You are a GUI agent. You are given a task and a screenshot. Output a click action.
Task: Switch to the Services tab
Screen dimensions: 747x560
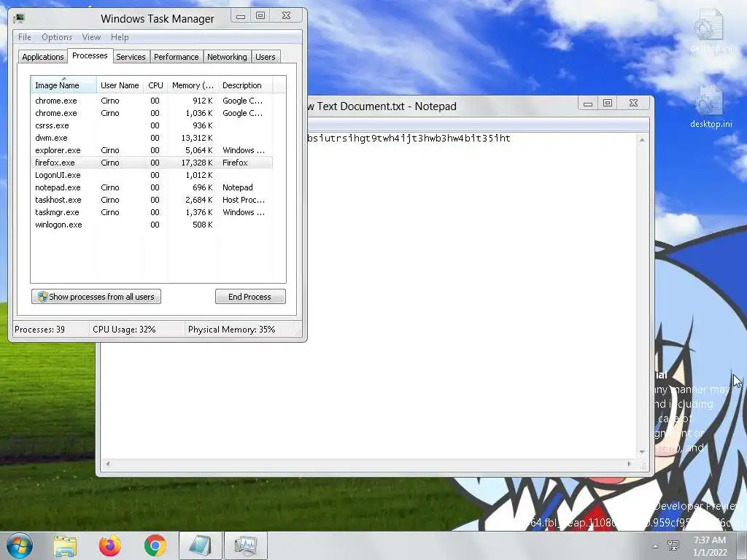point(131,57)
